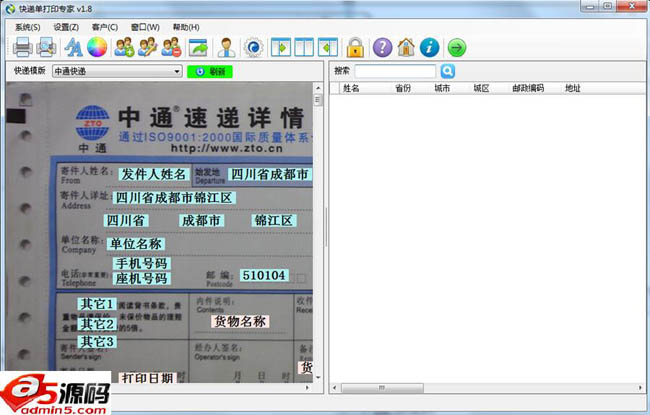Open the 设置(Z) menu
Image resolution: width=650 pixels, height=415 pixels.
click(66, 27)
